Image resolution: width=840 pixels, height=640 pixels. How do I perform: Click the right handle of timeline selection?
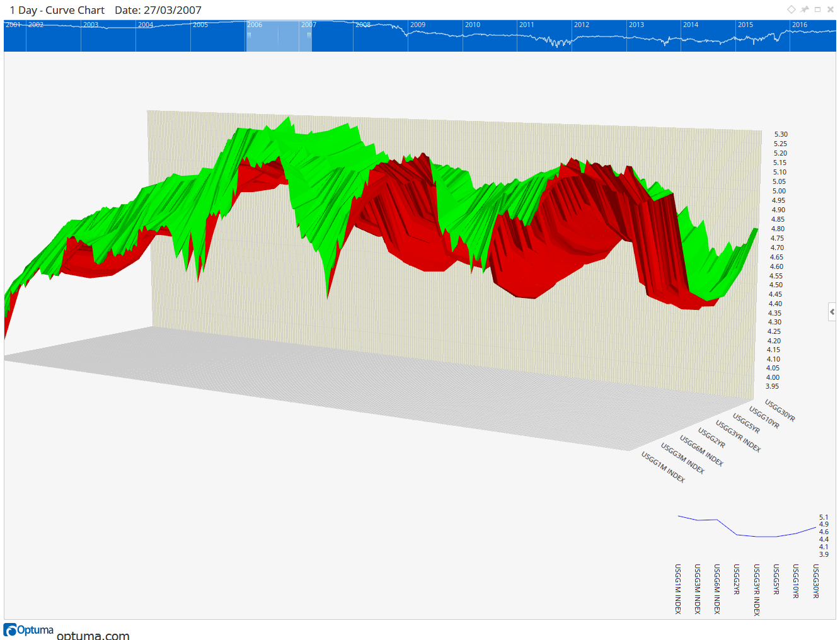[309, 35]
